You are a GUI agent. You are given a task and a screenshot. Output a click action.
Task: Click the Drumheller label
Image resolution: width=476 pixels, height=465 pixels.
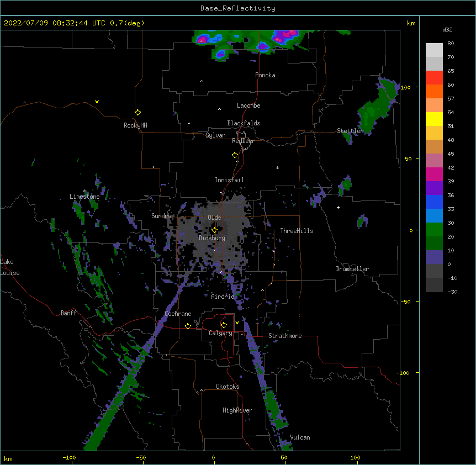(x=352, y=269)
